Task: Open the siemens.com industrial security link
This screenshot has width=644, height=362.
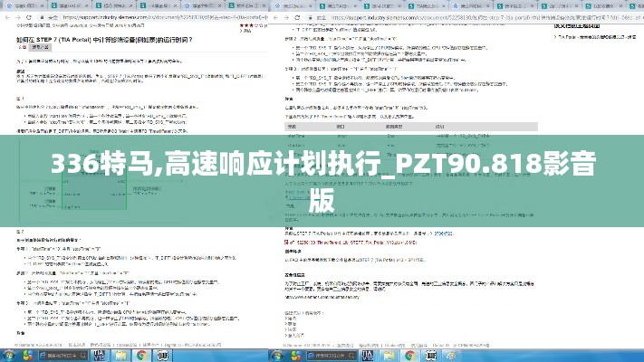Action: 322,297
